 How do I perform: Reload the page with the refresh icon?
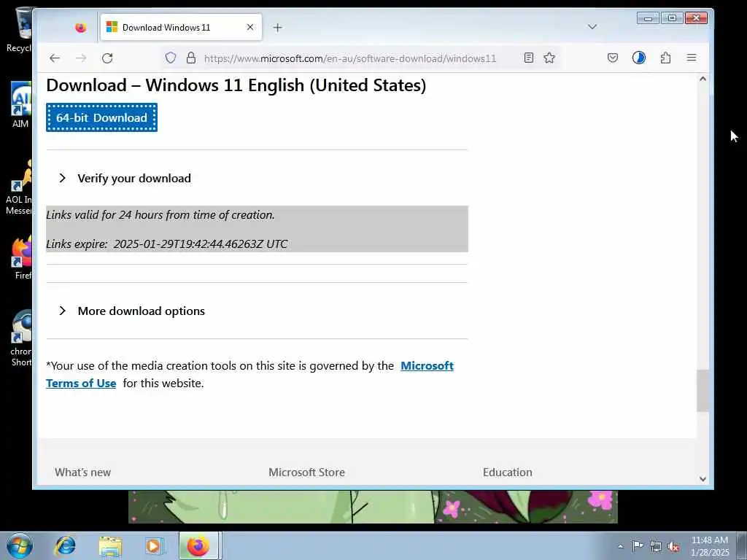pos(107,58)
